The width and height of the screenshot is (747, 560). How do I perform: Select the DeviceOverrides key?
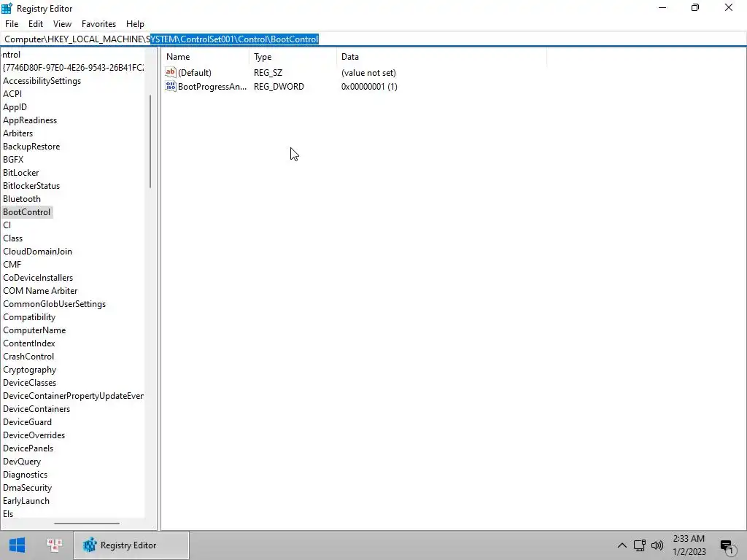point(34,435)
